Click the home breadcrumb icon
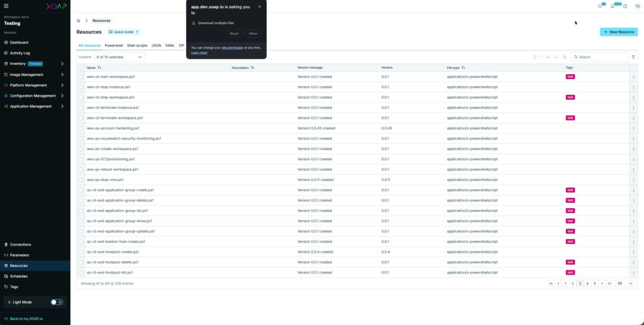The width and height of the screenshot is (644, 325). coord(79,21)
